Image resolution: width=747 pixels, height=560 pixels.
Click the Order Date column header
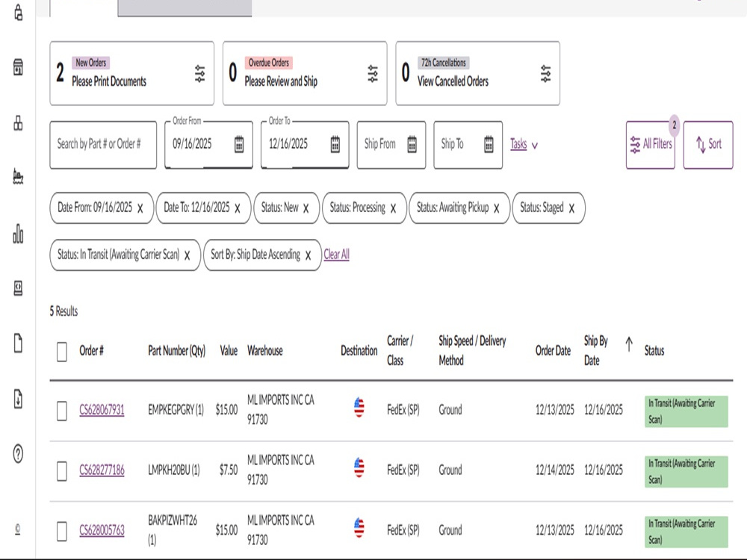pyautogui.click(x=553, y=351)
